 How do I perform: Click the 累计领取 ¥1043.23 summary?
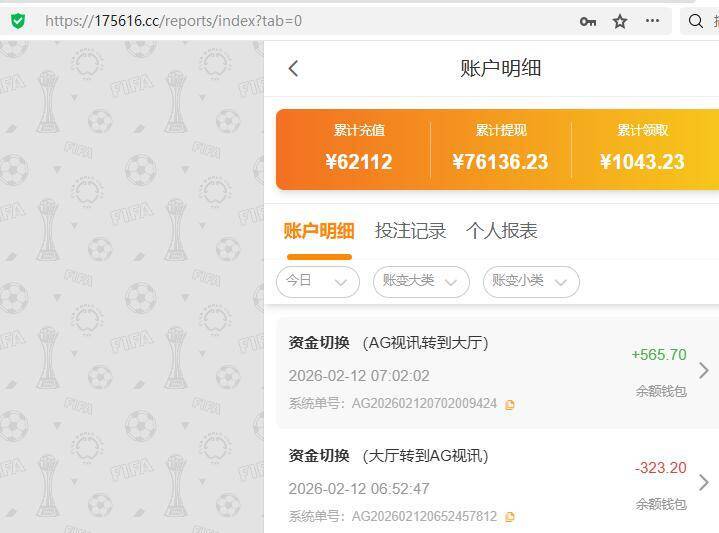click(x=642, y=149)
